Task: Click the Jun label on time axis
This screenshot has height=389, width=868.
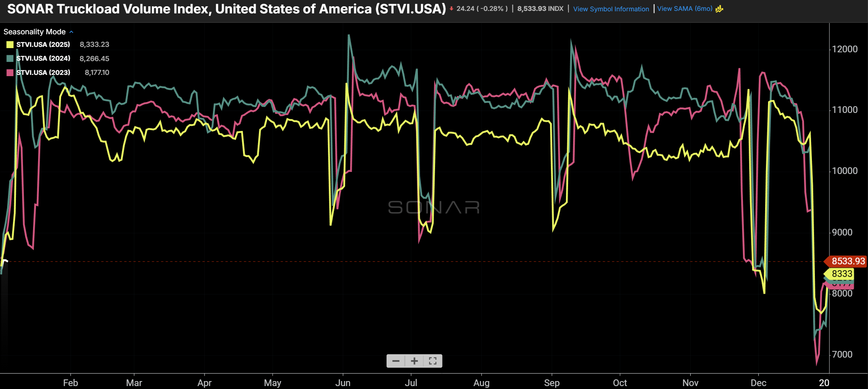Action: tap(343, 383)
